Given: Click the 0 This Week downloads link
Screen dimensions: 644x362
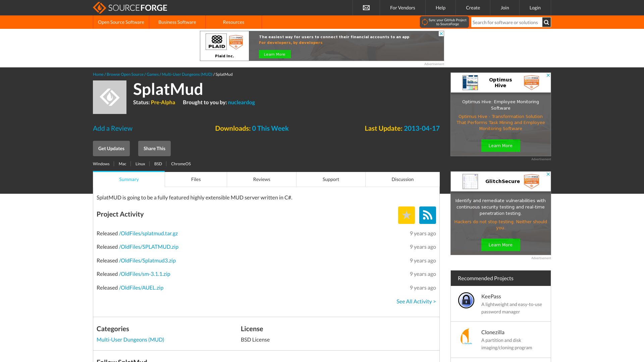Looking at the screenshot, I should pyautogui.click(x=270, y=128).
